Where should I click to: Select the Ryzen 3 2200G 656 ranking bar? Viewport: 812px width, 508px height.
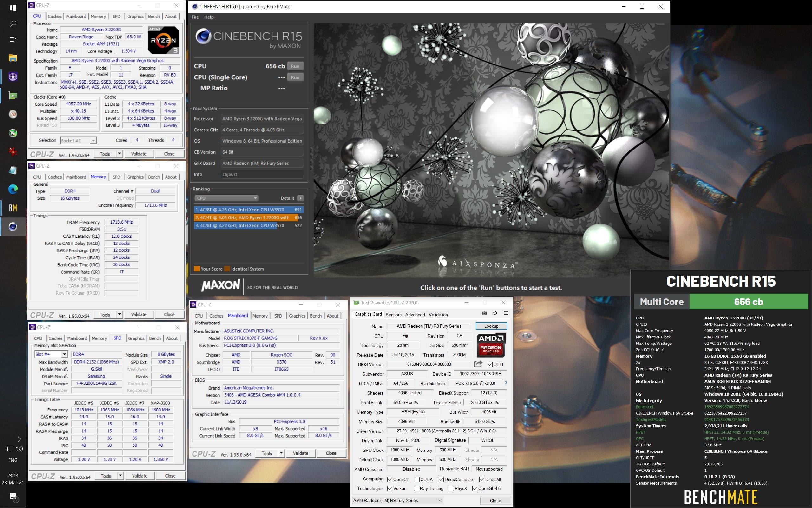coord(249,217)
